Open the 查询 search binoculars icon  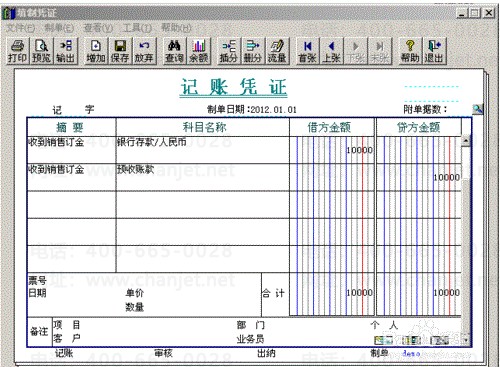click(174, 51)
